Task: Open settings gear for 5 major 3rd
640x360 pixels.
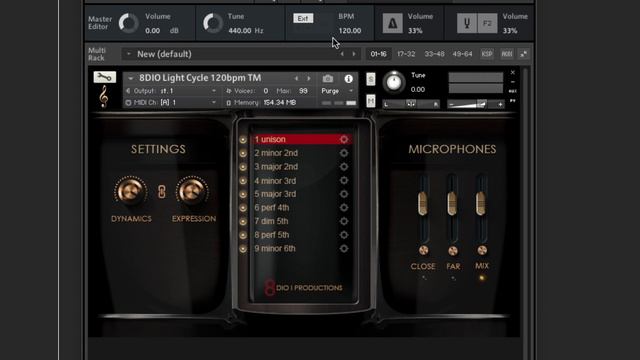Action: [344, 194]
